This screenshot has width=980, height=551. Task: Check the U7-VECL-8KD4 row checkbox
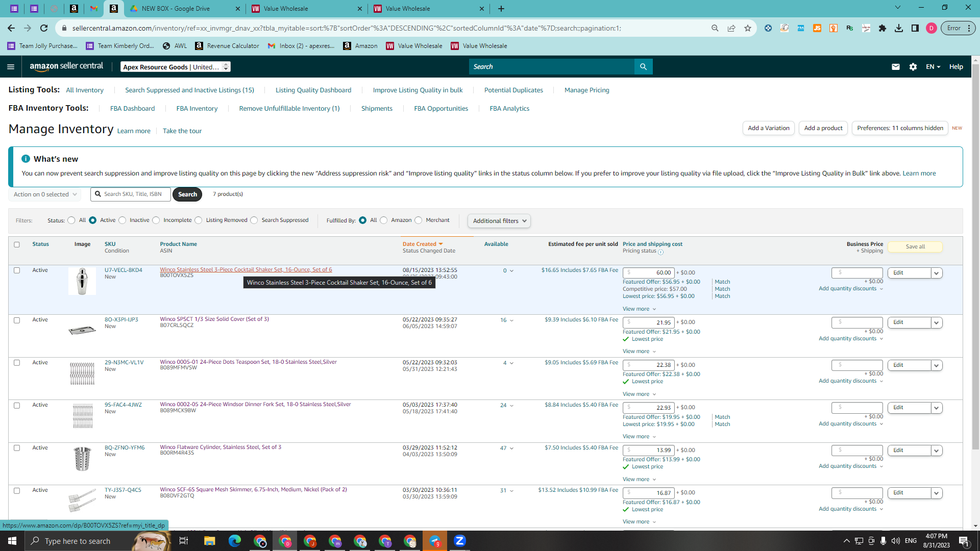click(x=17, y=270)
